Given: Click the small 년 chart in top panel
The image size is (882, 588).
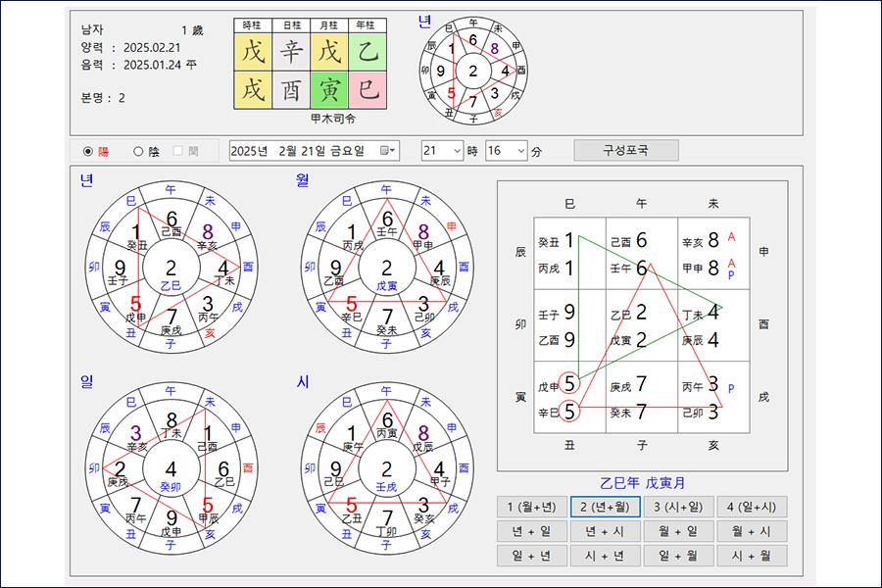Looking at the screenshot, I should pos(472,71).
